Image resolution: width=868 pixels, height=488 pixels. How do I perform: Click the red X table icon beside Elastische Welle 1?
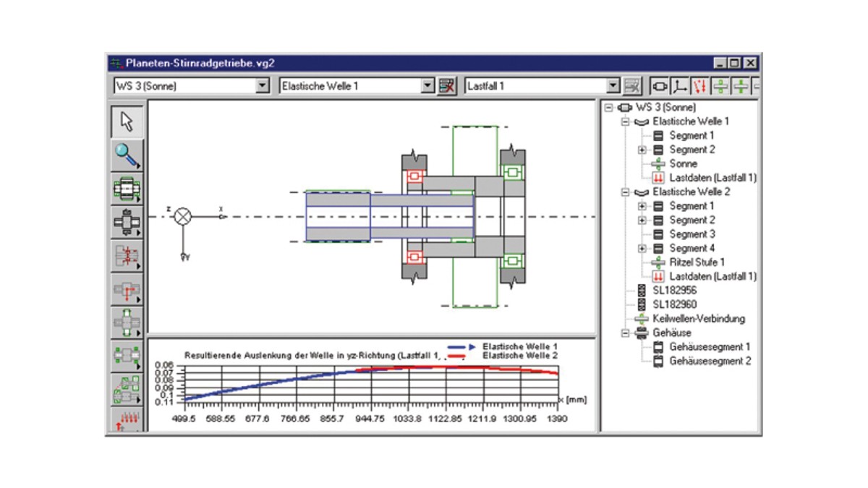point(448,86)
